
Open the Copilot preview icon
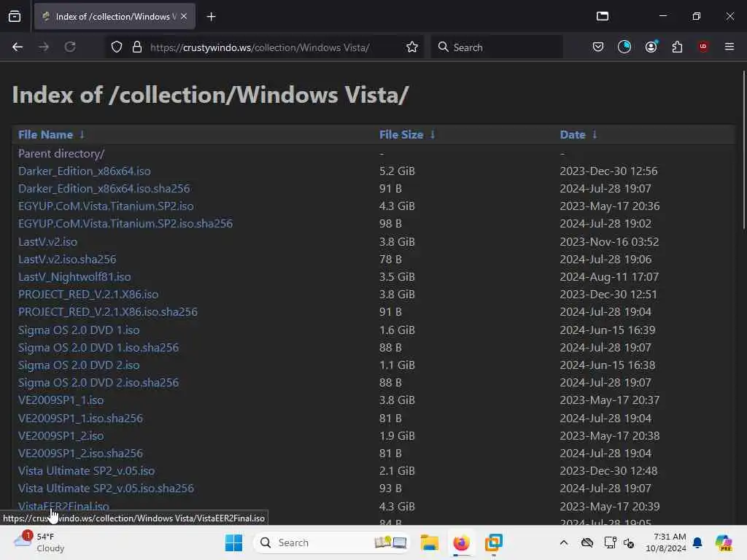click(x=724, y=542)
